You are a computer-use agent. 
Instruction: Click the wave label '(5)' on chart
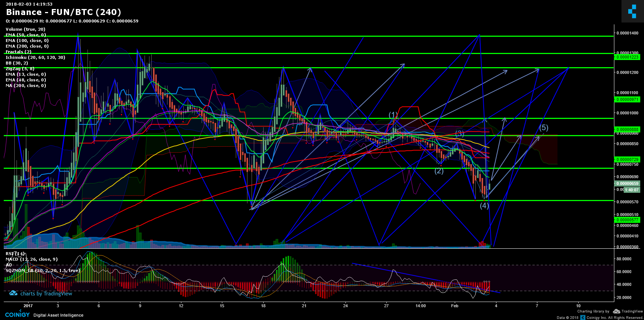point(544,128)
